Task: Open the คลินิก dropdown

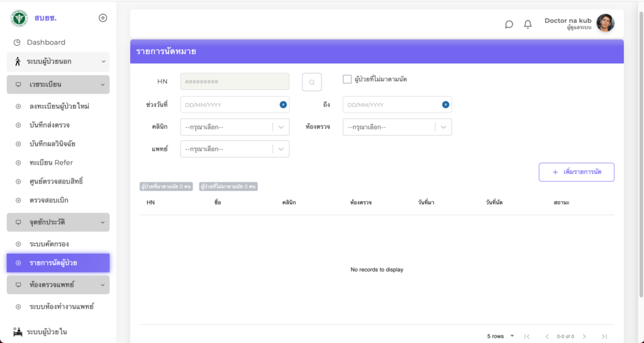Action: pyautogui.click(x=235, y=127)
